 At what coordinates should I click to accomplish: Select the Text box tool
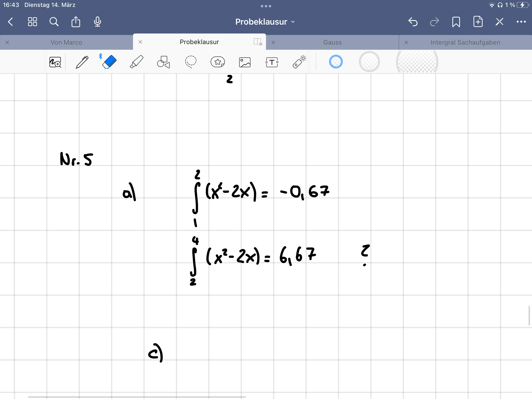point(272,62)
